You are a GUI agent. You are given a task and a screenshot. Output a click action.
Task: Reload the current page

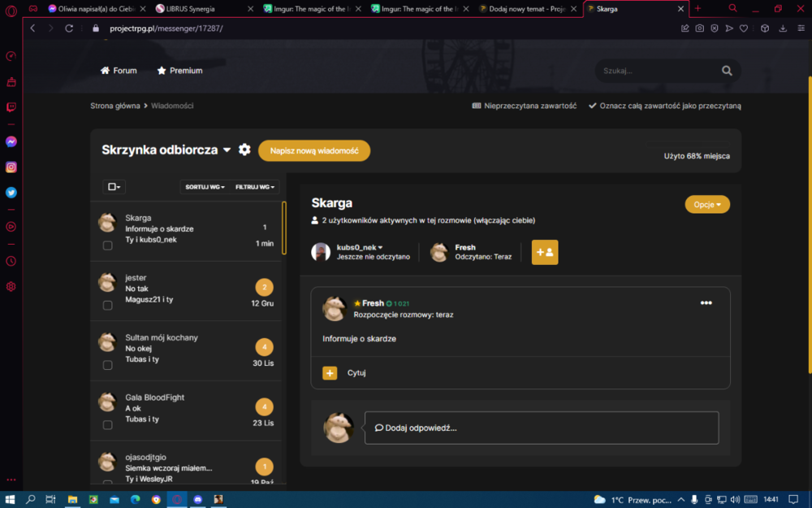(x=69, y=28)
